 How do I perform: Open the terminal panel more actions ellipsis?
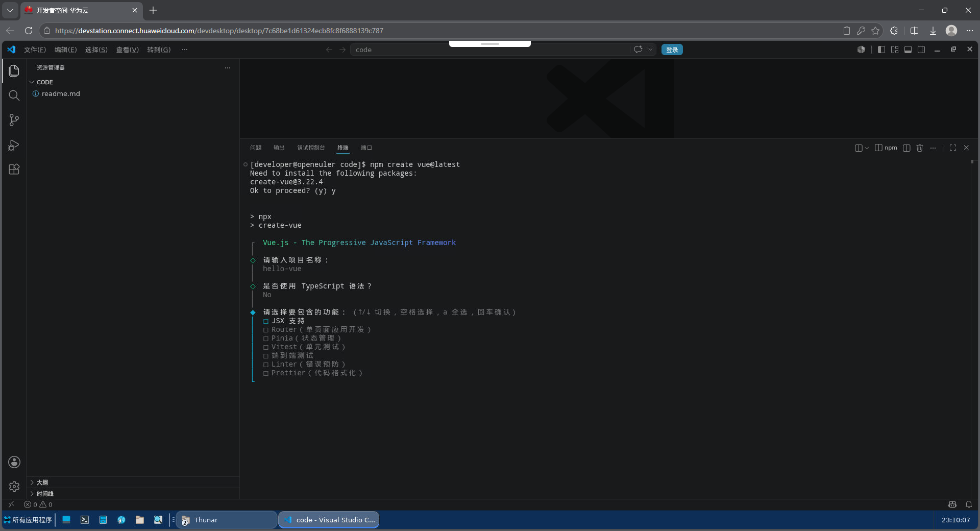tap(933, 148)
